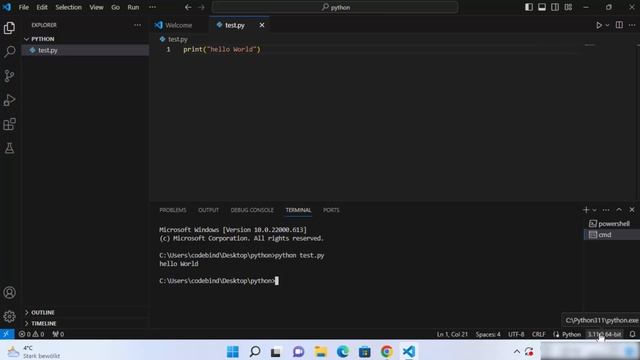Go forward with navigation arrow
This screenshot has height=360, width=640.
201,7
